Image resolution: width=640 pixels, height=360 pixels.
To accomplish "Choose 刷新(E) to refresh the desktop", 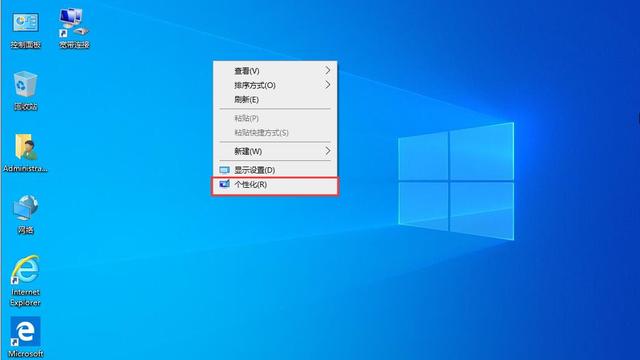I will [x=275, y=100].
